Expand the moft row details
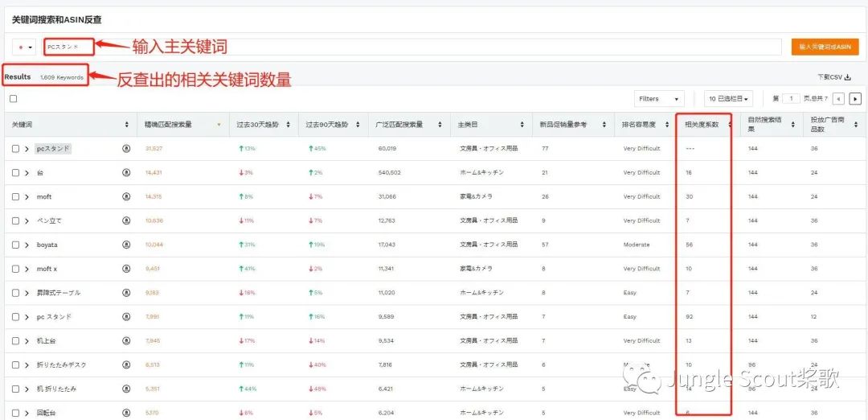The height and width of the screenshot is (420, 868). [27, 196]
